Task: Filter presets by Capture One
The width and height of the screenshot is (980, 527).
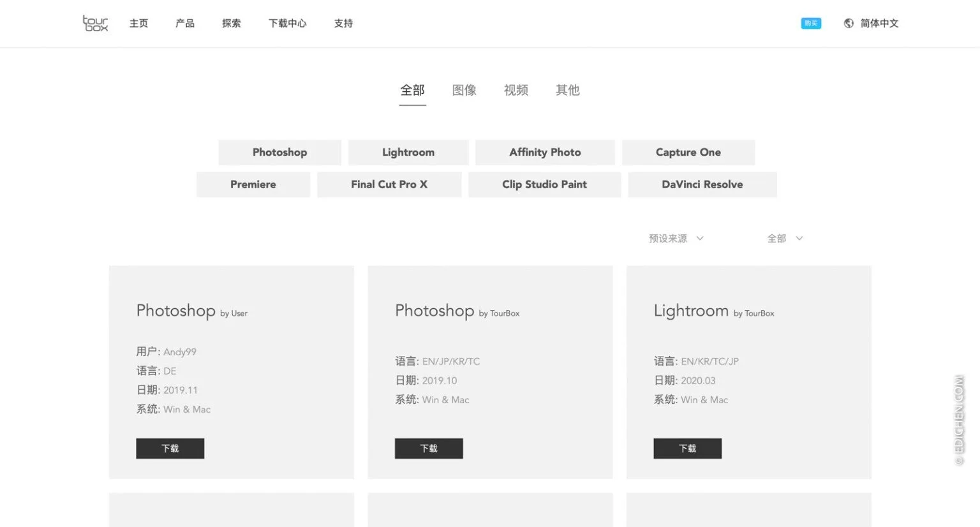Action: tap(688, 152)
